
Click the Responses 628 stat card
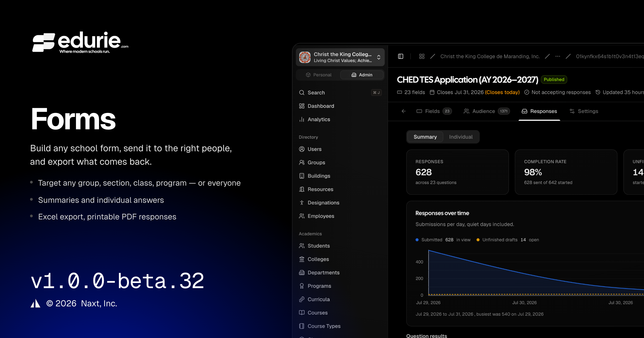(458, 172)
